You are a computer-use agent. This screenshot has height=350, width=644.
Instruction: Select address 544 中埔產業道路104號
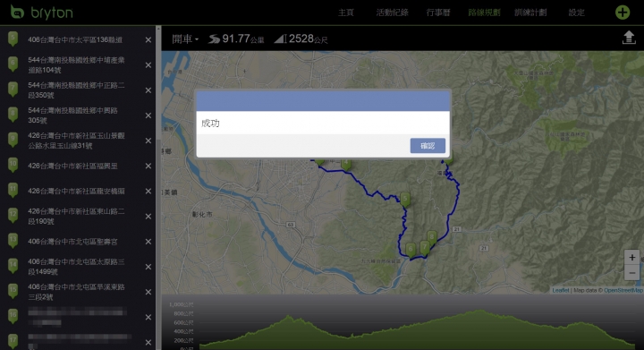(76, 65)
